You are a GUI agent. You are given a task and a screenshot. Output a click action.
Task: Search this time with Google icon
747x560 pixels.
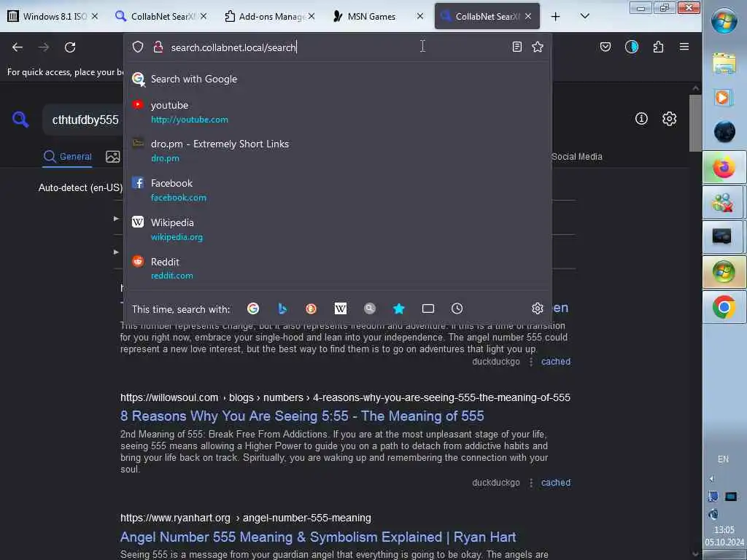253,308
